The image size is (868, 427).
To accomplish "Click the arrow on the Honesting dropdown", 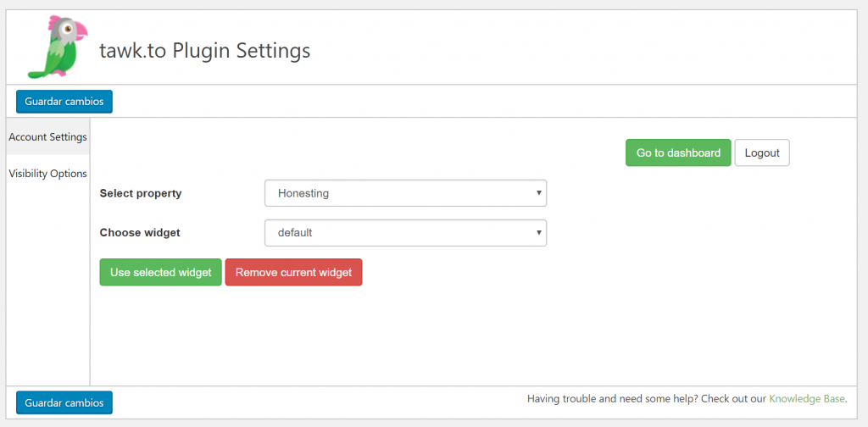I will [x=539, y=193].
